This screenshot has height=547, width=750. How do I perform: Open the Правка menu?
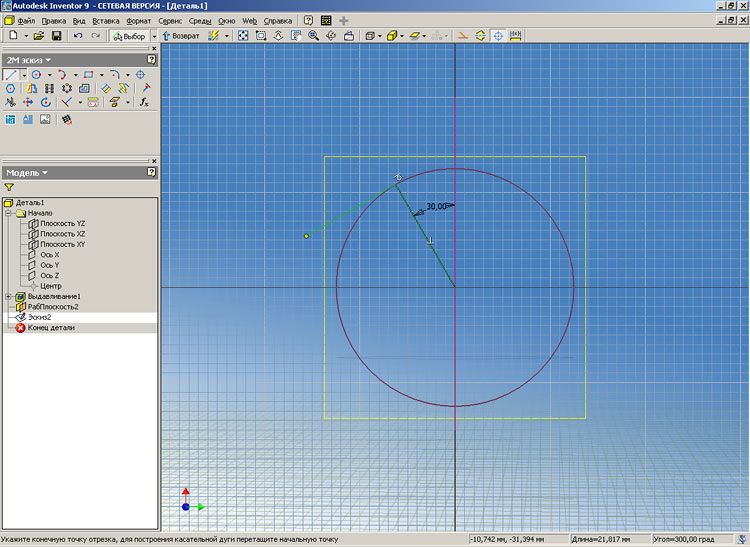[x=54, y=21]
